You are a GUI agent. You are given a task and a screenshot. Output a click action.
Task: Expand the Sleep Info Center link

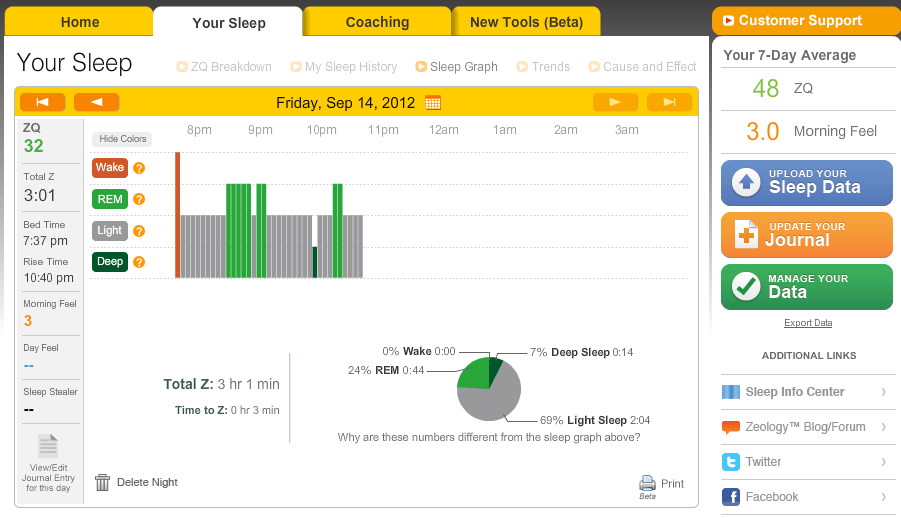pyautogui.click(x=808, y=392)
